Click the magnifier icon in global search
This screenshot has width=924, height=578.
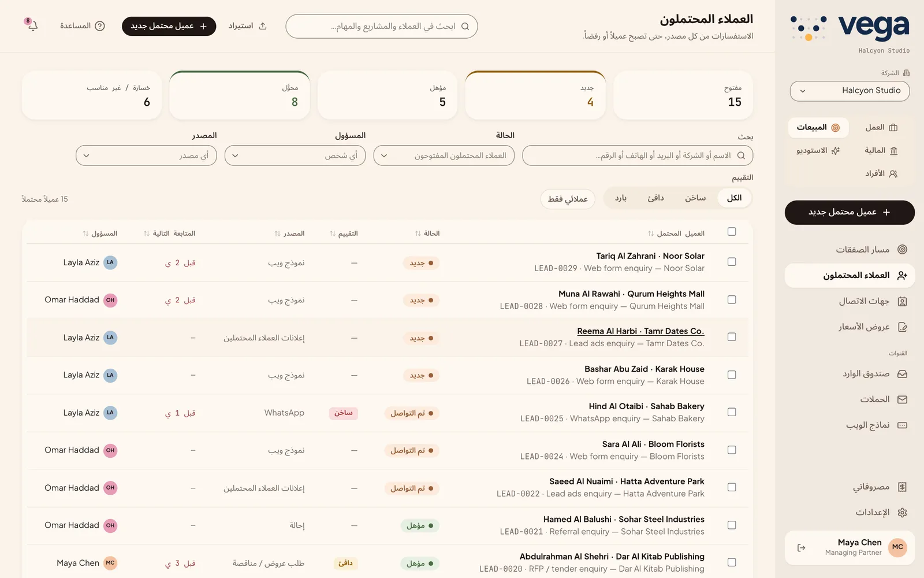[465, 27]
